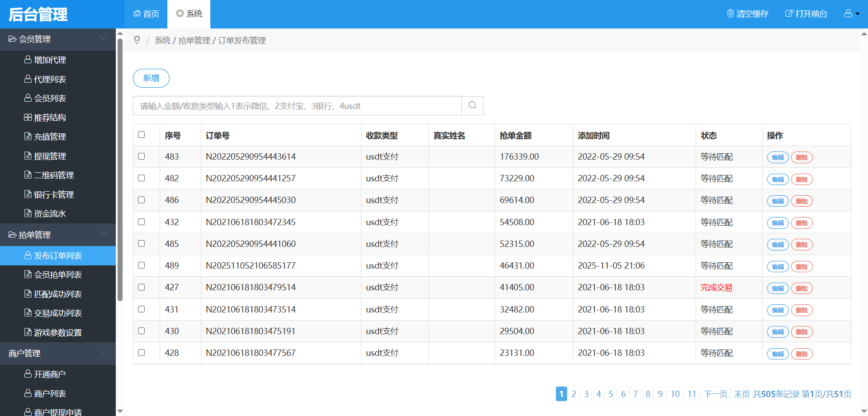Screen dimensions: 868x416
Task: Toggle the select-all checkbox in table header
Action: click(142, 135)
